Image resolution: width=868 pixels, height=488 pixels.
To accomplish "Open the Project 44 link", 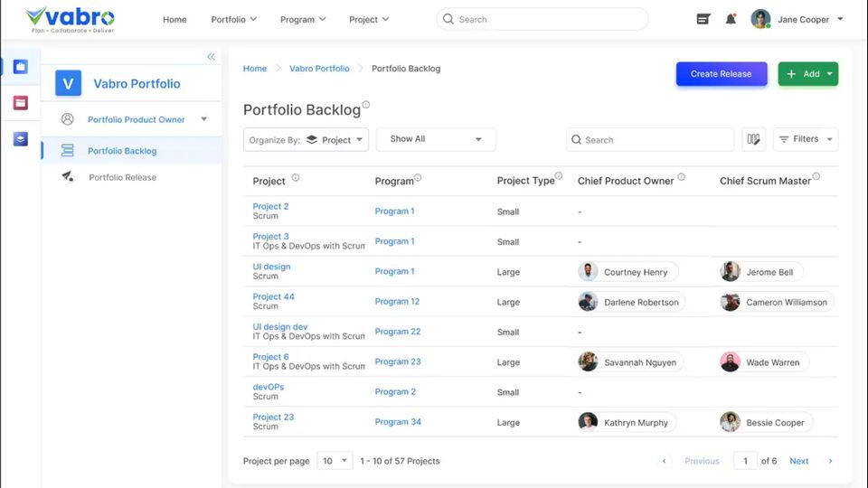I will [x=273, y=296].
